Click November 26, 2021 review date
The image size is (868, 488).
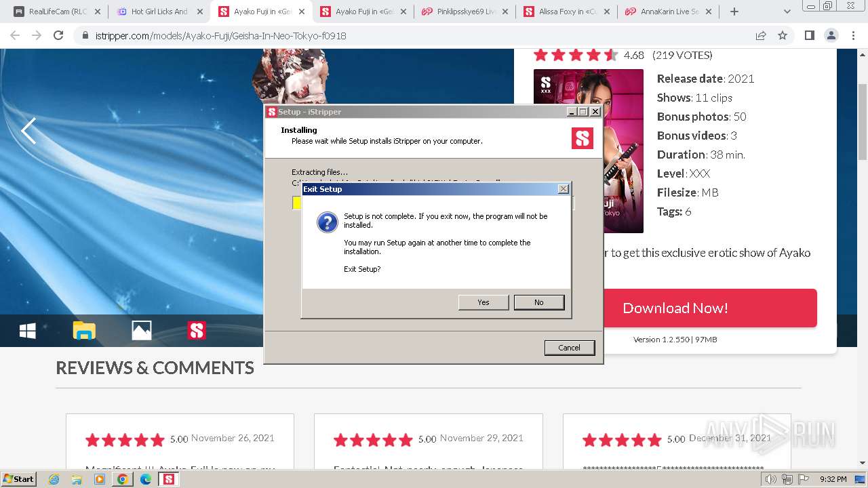(233, 439)
